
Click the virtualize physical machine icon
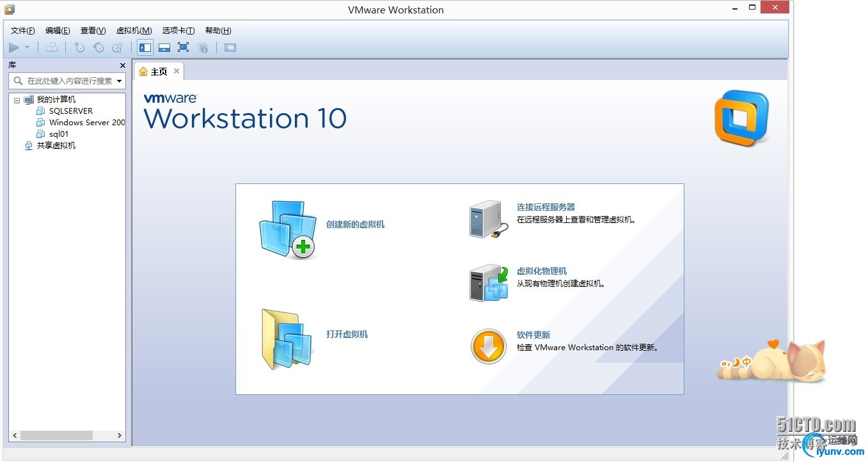tap(489, 283)
